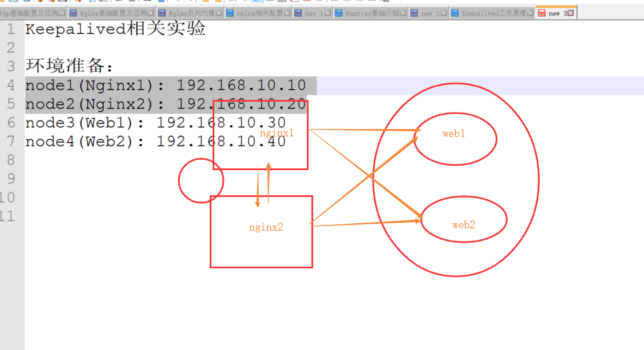The width and height of the screenshot is (644, 350).
Task: Close the new 2 tab
Action: [443, 13]
